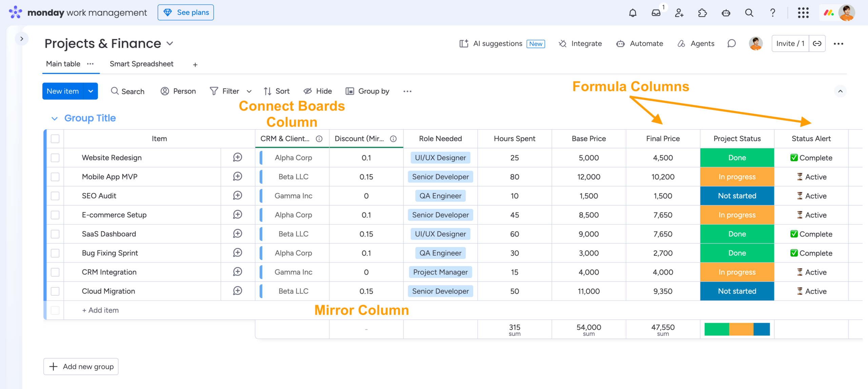Open conversation for Cloud Migration item
The height and width of the screenshot is (389, 868).
click(237, 291)
